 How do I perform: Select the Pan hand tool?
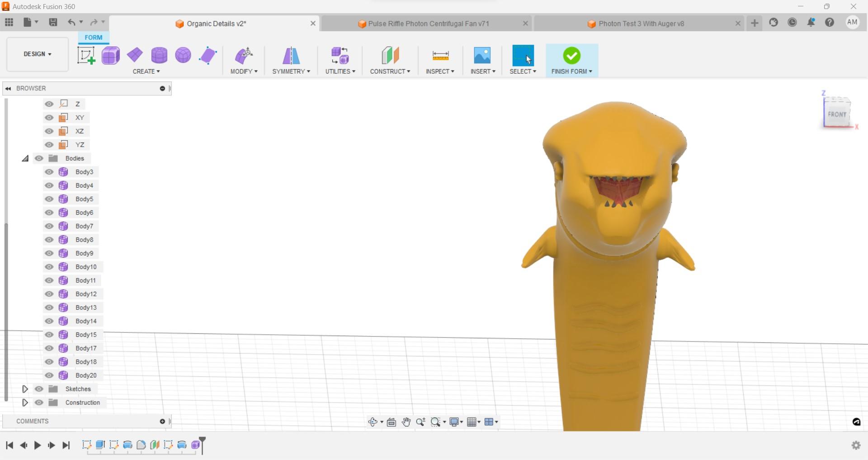click(406, 422)
